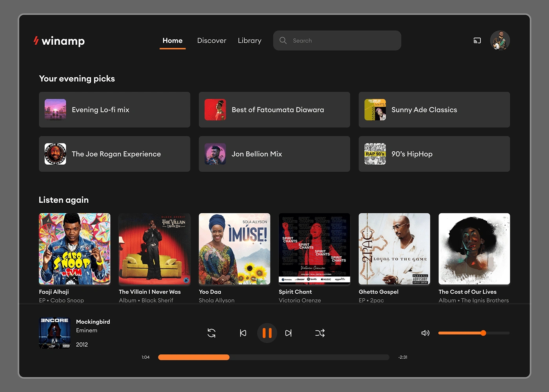Viewport: 549px width, 392px height.
Task: Pause the current song
Action: tap(267, 333)
